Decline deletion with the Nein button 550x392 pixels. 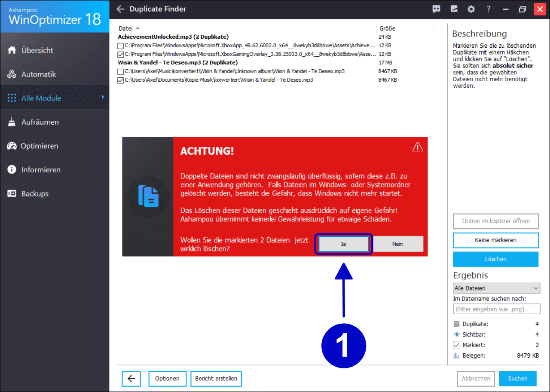[397, 244]
